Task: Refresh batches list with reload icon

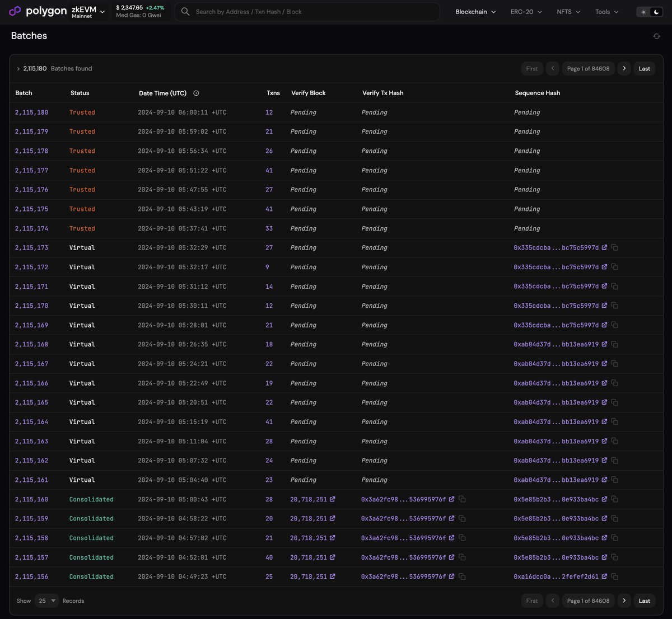Action: (x=656, y=36)
